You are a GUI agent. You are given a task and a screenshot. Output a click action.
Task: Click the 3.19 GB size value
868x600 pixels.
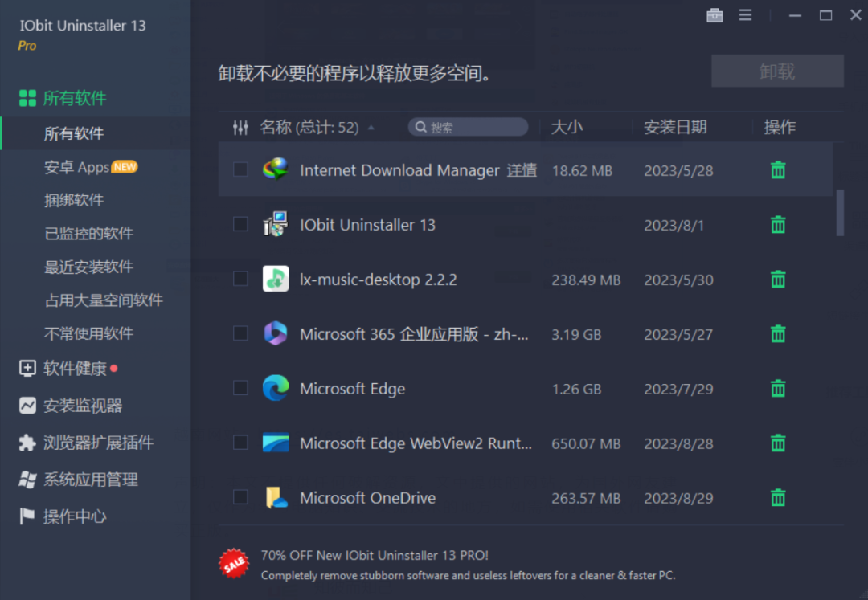point(576,335)
